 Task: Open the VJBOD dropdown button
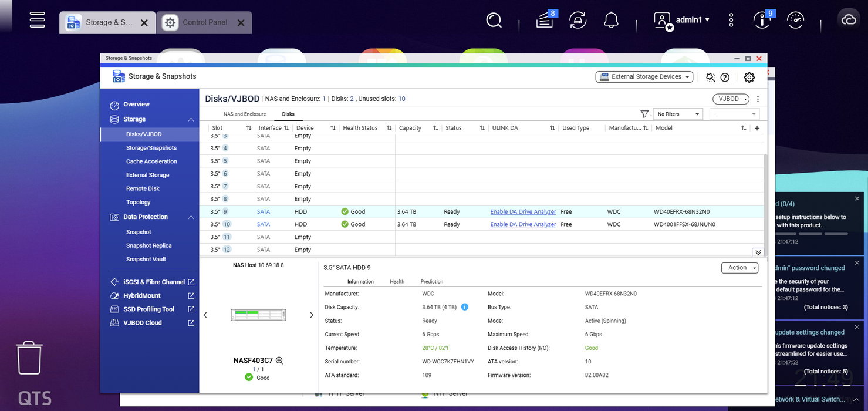click(x=731, y=99)
